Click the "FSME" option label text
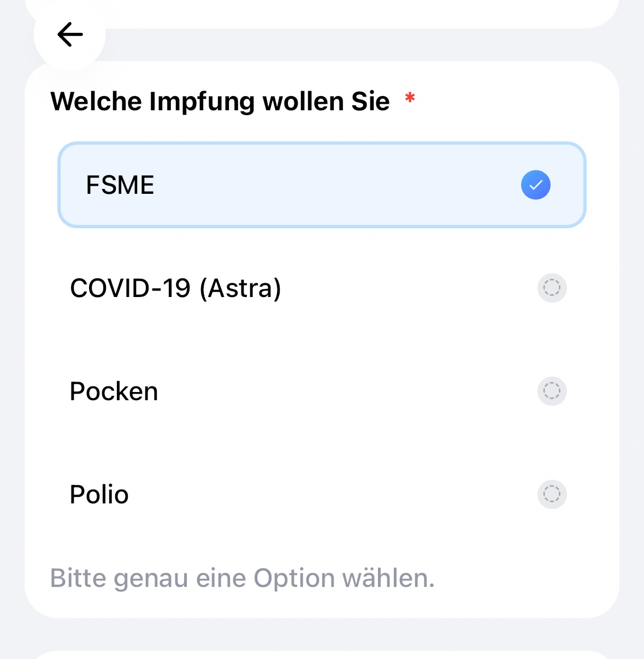644x659 pixels. (120, 185)
